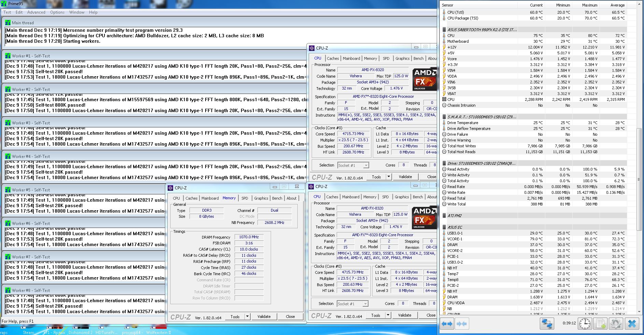Open the Window menu in Prime95
The image size is (644, 335).
tap(77, 12)
